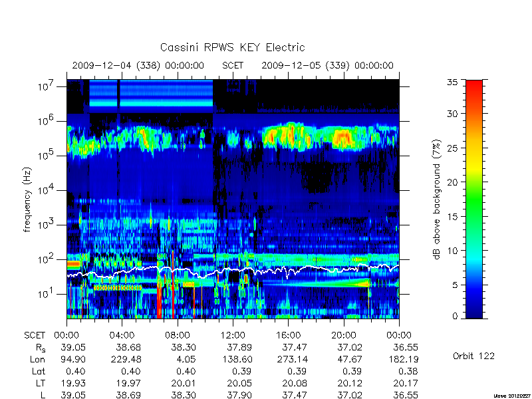The width and height of the screenshot is (532, 399).
Task: Click the 10^3 frequency tick label
Action: (x=45, y=224)
